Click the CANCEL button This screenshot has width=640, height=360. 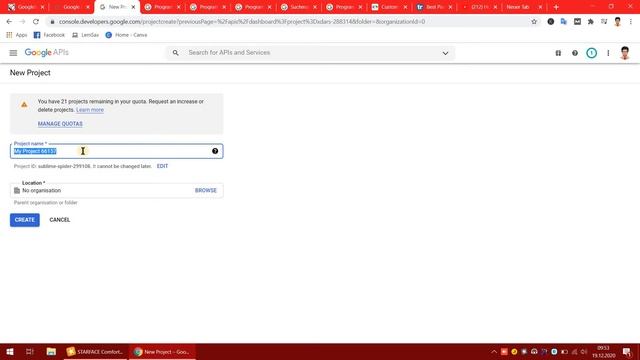[60, 220]
